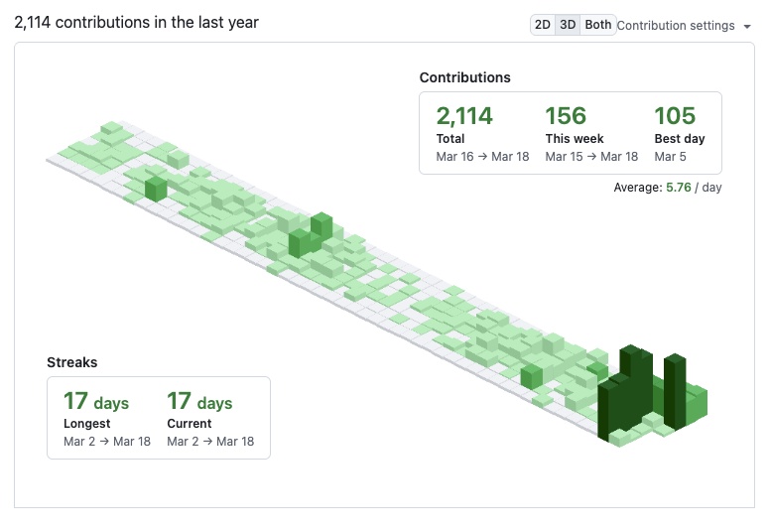770x532 pixels.
Task: Click the medium green cube near chart's left end
Action: coord(156,189)
